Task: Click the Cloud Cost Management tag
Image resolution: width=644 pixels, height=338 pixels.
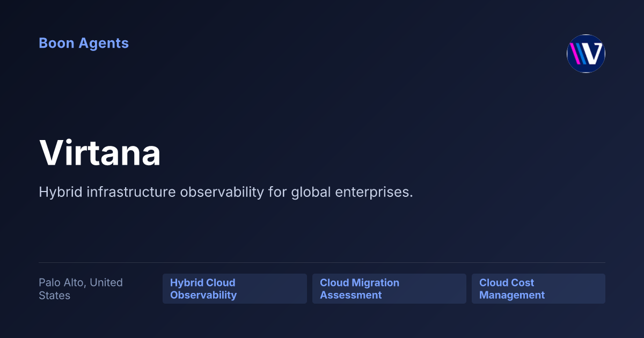Action: 538,289
